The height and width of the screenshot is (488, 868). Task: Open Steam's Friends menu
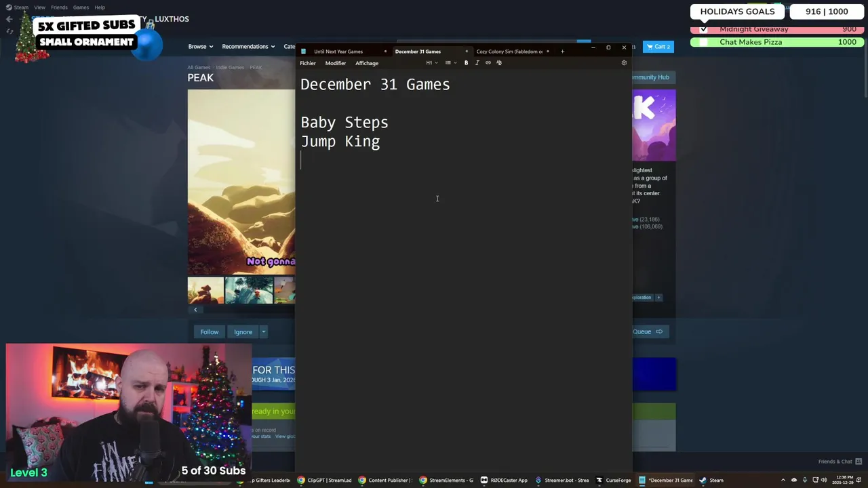point(59,7)
